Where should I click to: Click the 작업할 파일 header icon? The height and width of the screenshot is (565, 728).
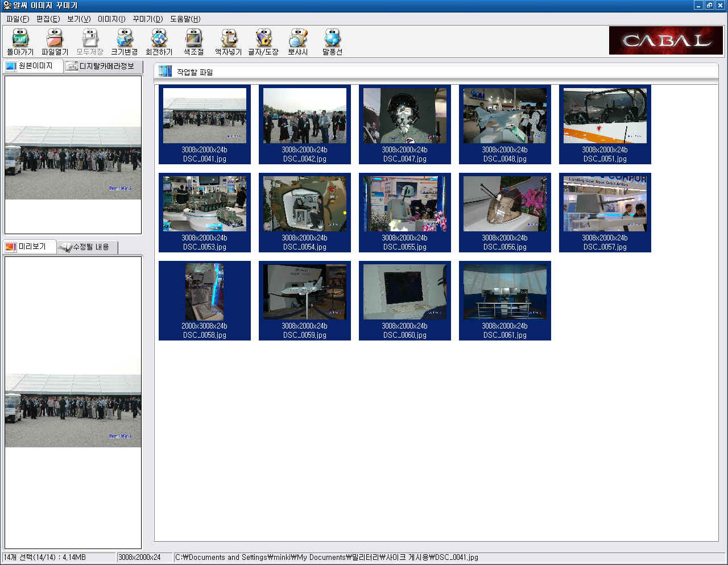point(165,72)
